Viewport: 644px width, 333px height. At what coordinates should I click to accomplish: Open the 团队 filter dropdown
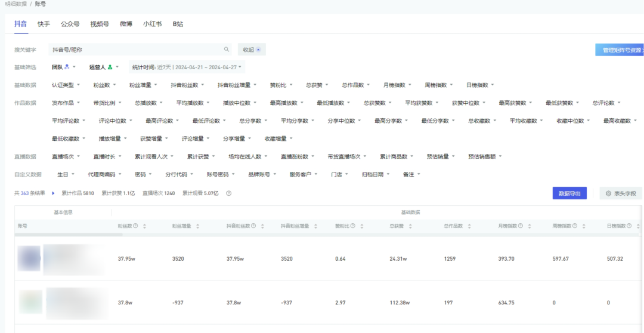pos(64,67)
